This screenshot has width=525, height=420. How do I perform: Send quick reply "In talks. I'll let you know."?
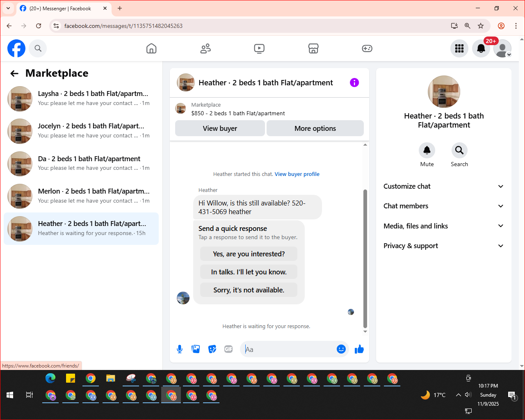[249, 272]
